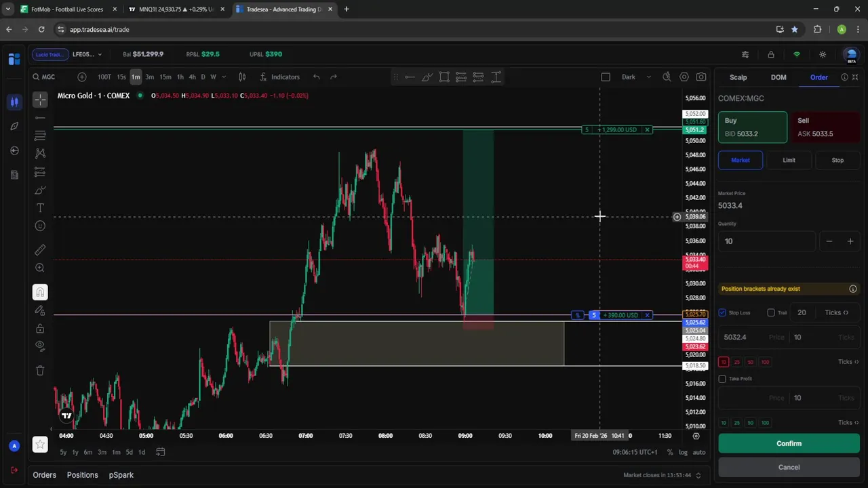The width and height of the screenshot is (868, 488).
Task: Open the Indicators menu
Action: tap(279, 77)
